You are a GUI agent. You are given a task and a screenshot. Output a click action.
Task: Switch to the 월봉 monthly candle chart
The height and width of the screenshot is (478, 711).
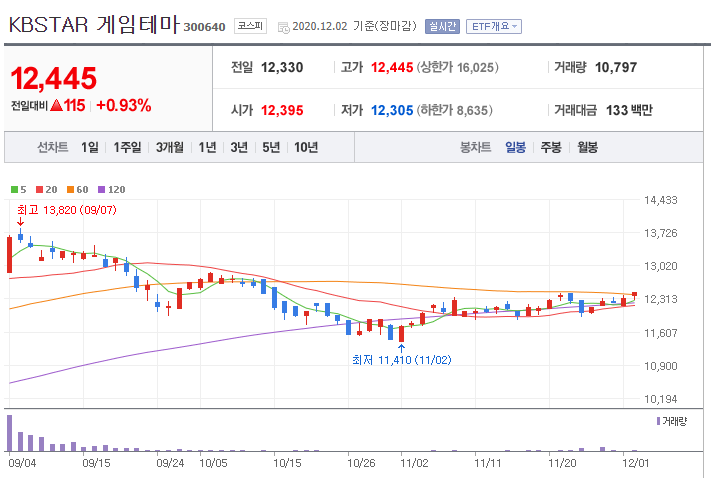(587, 147)
